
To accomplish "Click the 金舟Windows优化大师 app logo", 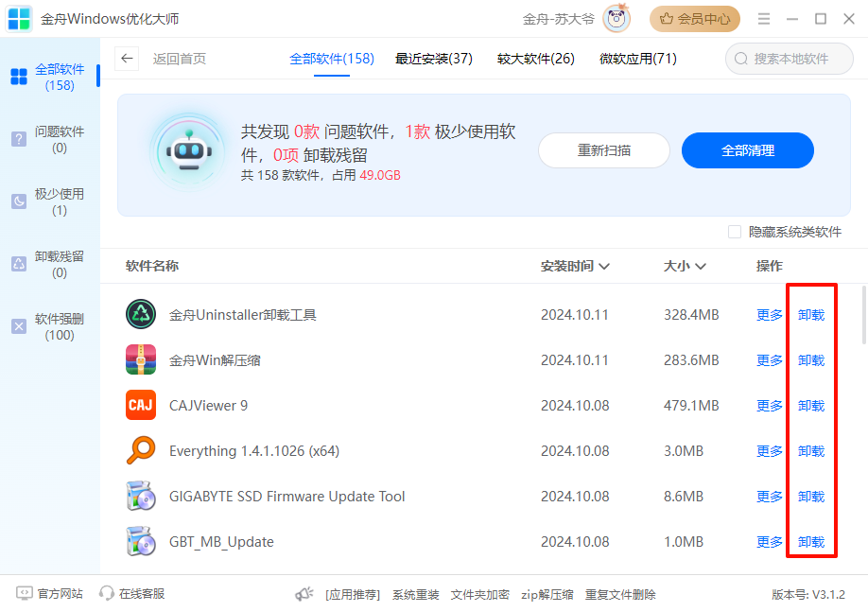I will (19, 19).
